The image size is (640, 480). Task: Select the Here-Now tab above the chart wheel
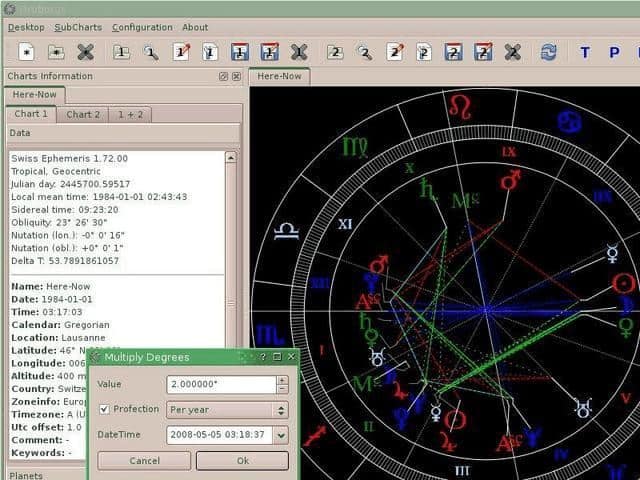click(279, 76)
